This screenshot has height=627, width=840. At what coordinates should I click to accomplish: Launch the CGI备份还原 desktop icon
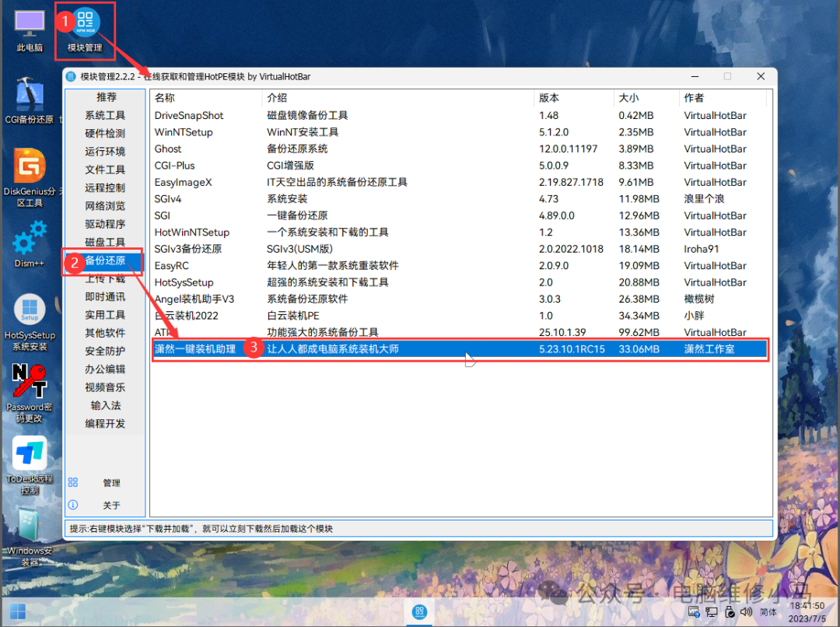pos(30,101)
